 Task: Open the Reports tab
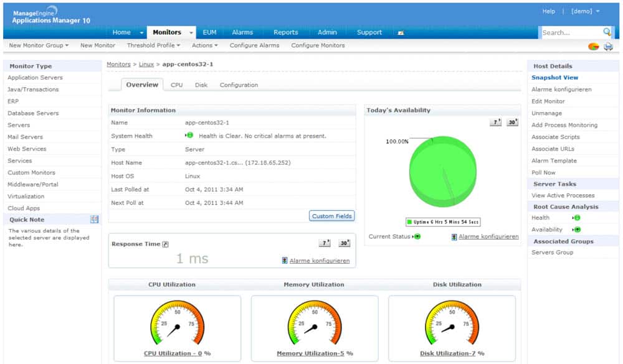[x=286, y=32]
